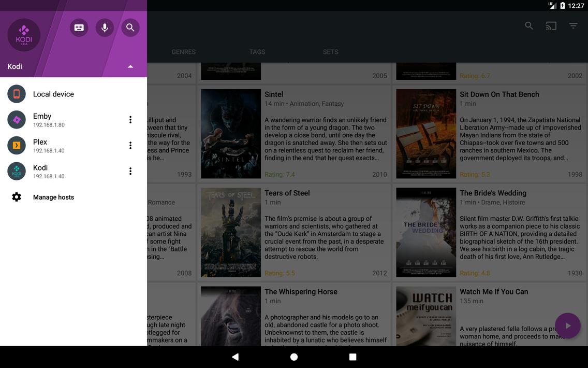
Task: Click the Local device phone icon
Action: 17,94
